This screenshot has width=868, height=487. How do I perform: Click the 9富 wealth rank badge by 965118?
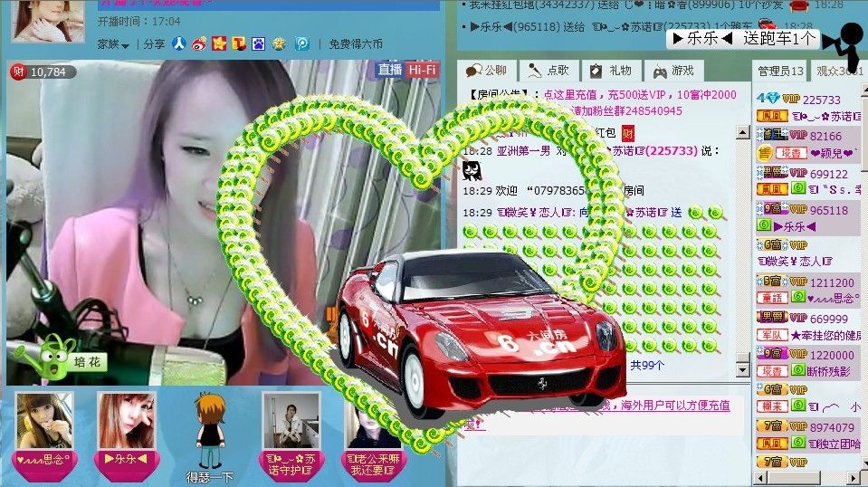pyautogui.click(x=772, y=209)
